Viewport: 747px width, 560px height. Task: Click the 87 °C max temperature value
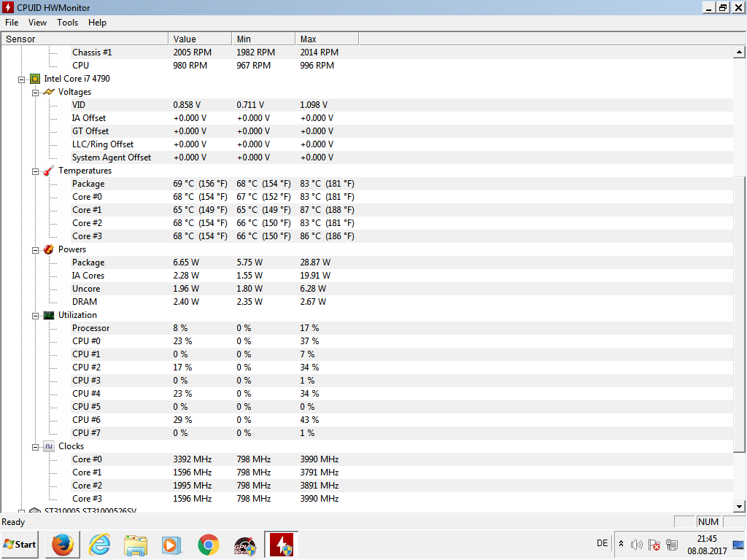click(x=328, y=210)
